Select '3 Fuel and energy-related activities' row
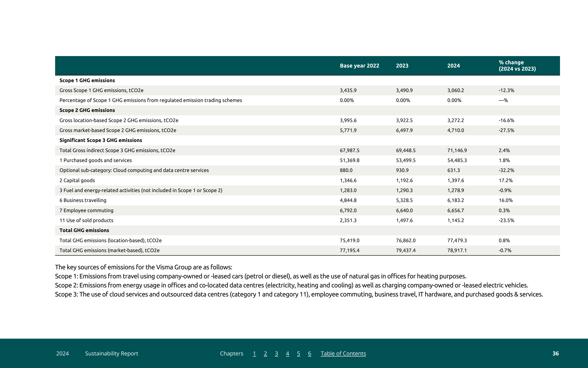 (x=141, y=190)
